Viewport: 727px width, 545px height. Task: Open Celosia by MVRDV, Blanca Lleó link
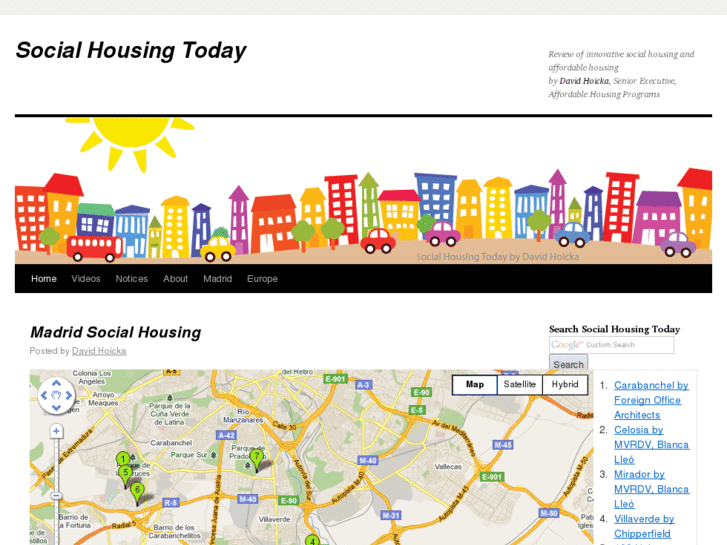(x=651, y=444)
